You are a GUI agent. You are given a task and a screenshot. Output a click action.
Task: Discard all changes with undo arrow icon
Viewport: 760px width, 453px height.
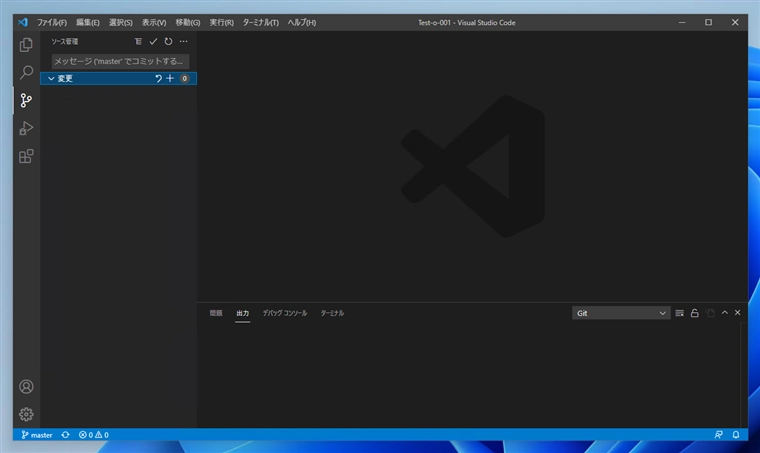(157, 78)
